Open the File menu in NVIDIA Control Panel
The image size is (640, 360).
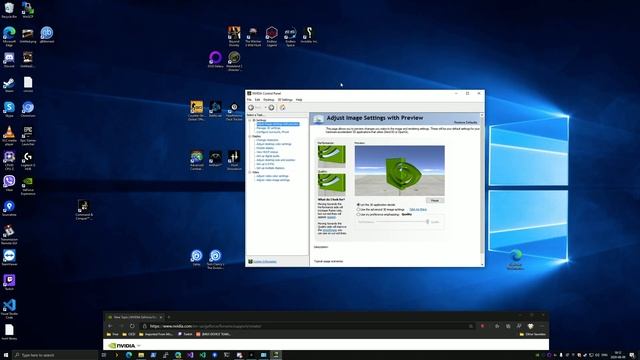tap(249, 100)
